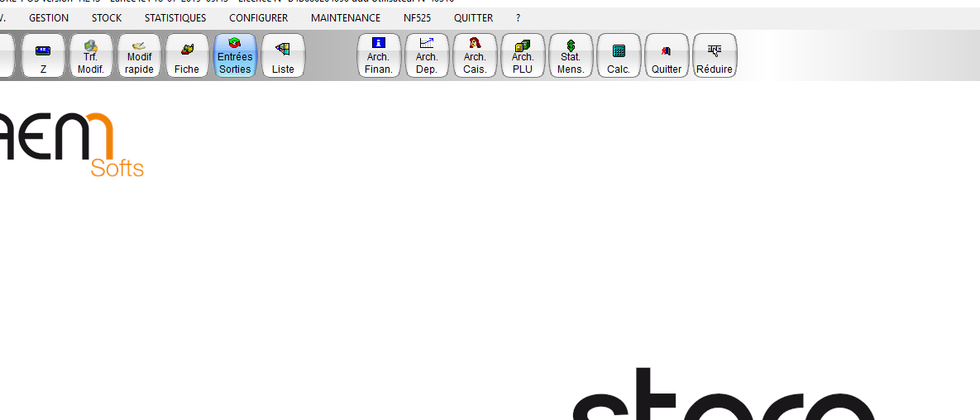Launch the Calc. calculator

pyautogui.click(x=619, y=56)
